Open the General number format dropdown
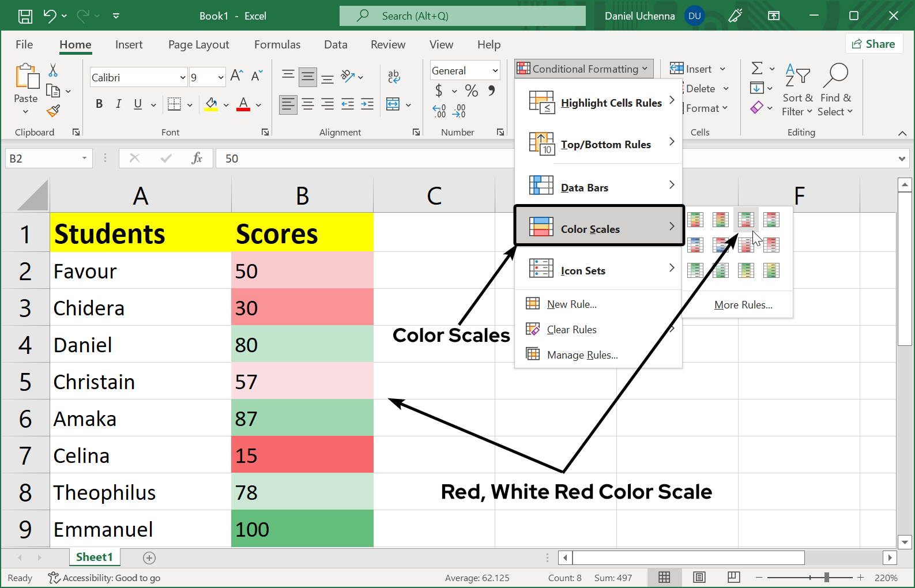 point(495,70)
